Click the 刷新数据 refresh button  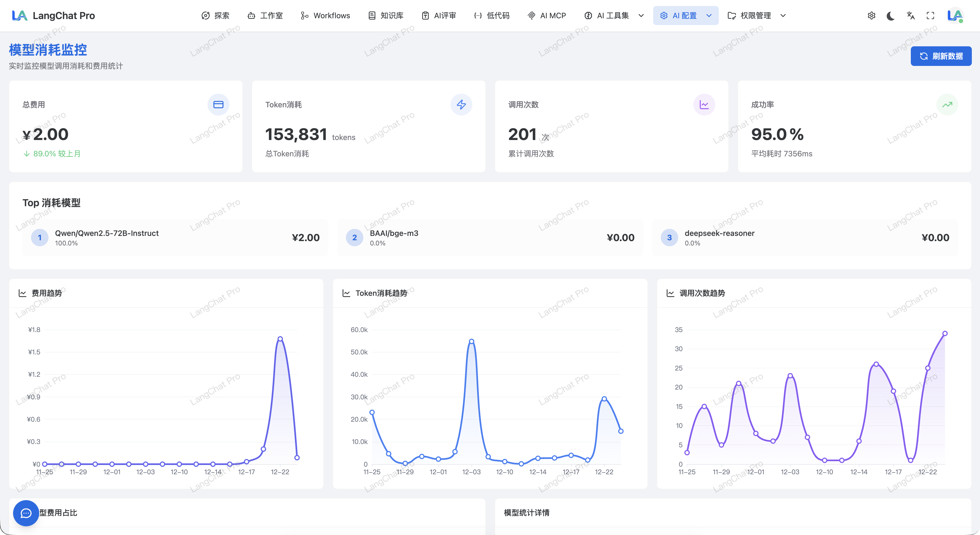[x=941, y=56]
